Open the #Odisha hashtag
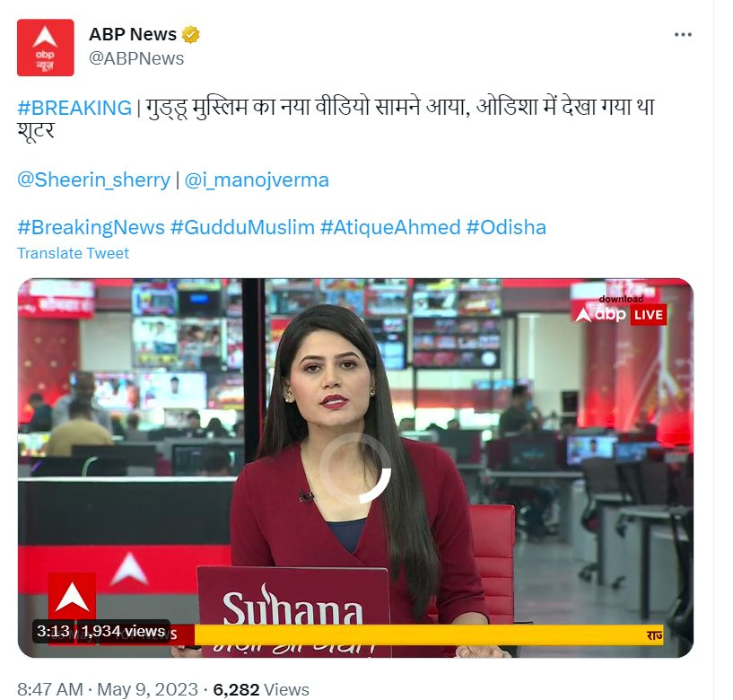The height and width of the screenshot is (700, 733). pos(506,228)
